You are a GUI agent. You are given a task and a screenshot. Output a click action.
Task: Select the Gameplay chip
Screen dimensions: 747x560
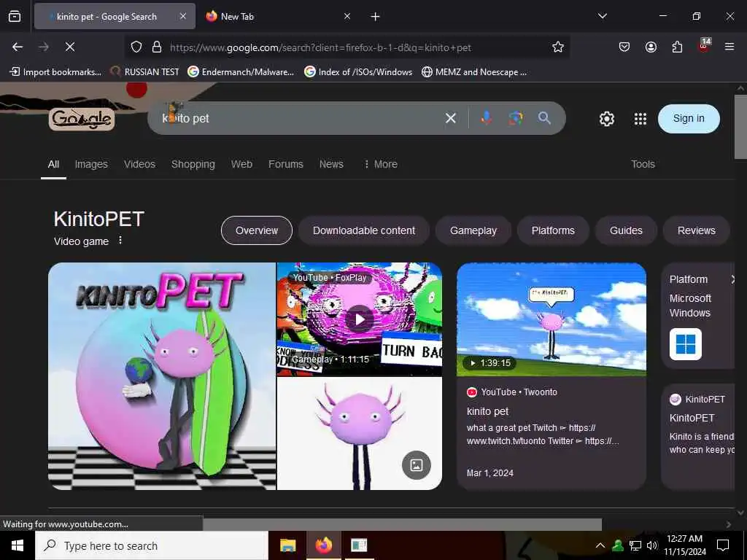473,230
